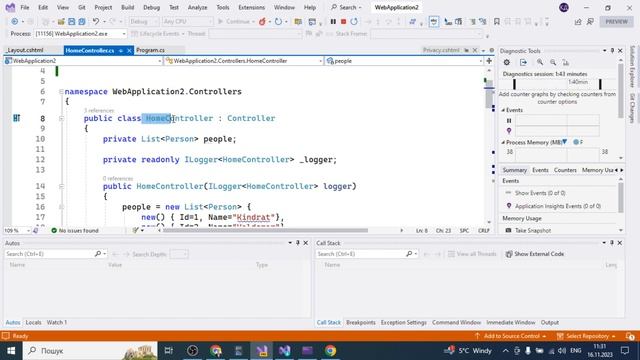
Task: Click Take Snapshot link
Action: tap(533, 231)
